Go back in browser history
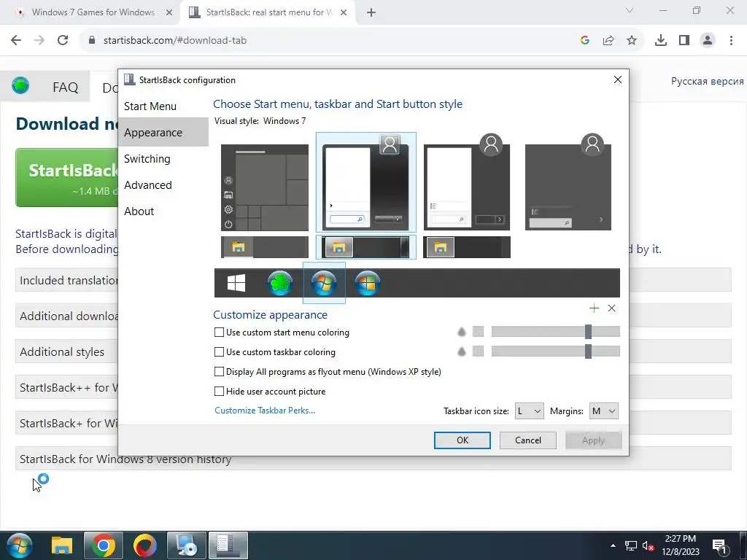 point(16,41)
